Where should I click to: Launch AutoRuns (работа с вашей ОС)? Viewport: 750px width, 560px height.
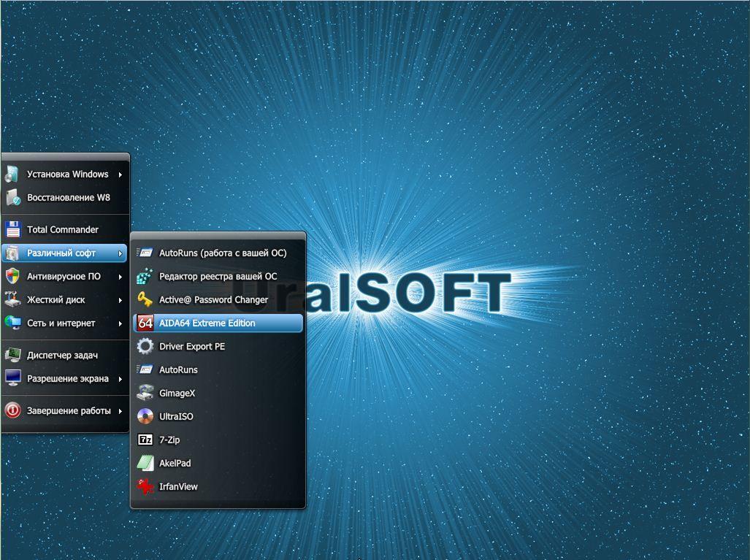pos(222,253)
